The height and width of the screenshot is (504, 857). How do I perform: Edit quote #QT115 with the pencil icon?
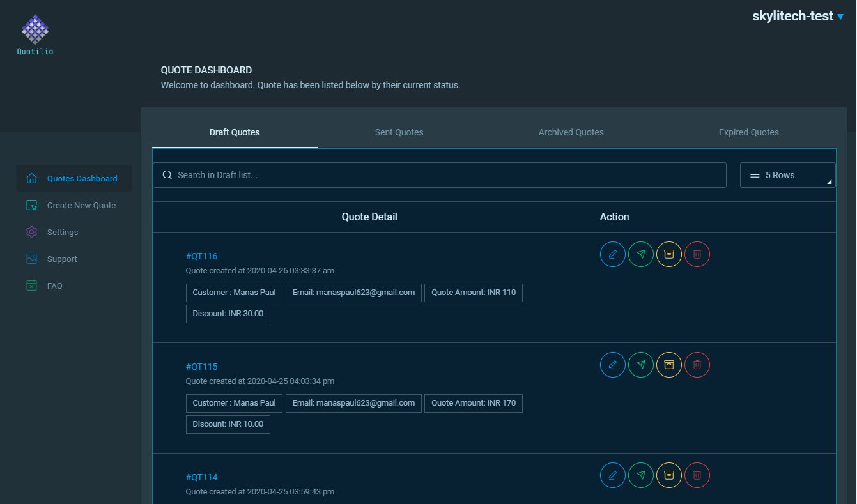pos(612,365)
